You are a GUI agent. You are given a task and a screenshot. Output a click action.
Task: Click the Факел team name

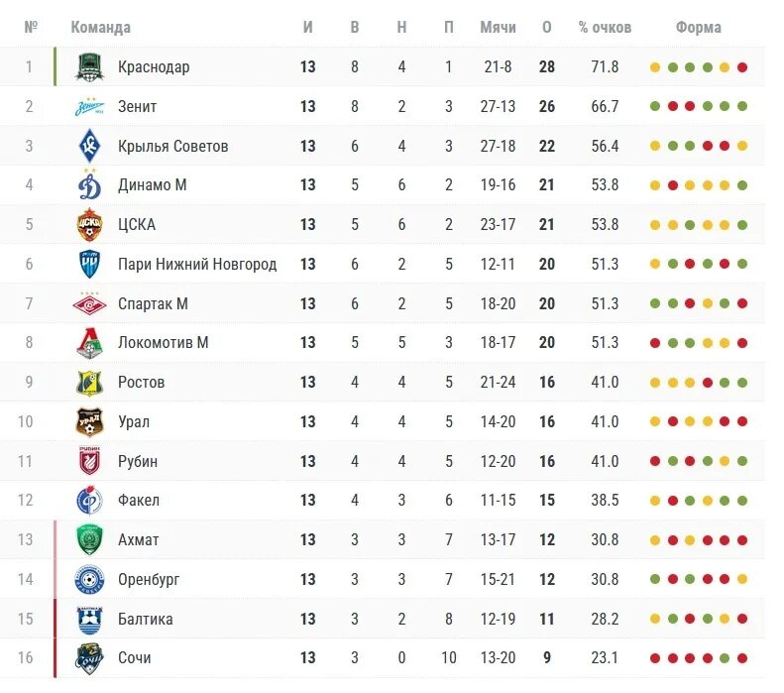(x=139, y=500)
